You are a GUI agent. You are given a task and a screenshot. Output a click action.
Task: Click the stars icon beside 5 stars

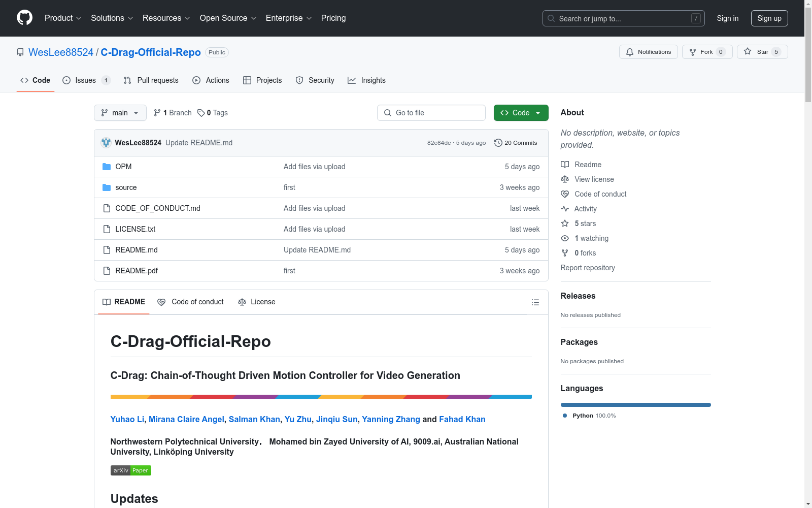[565, 224]
